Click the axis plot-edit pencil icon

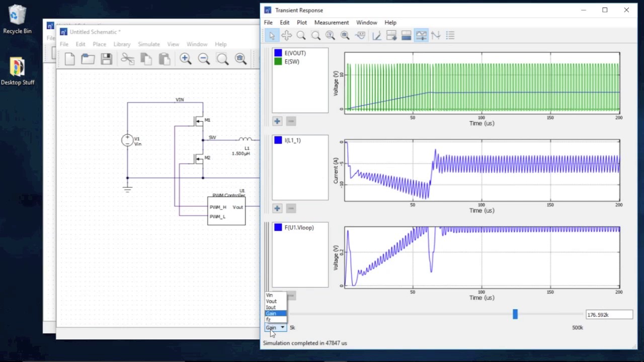(376, 35)
